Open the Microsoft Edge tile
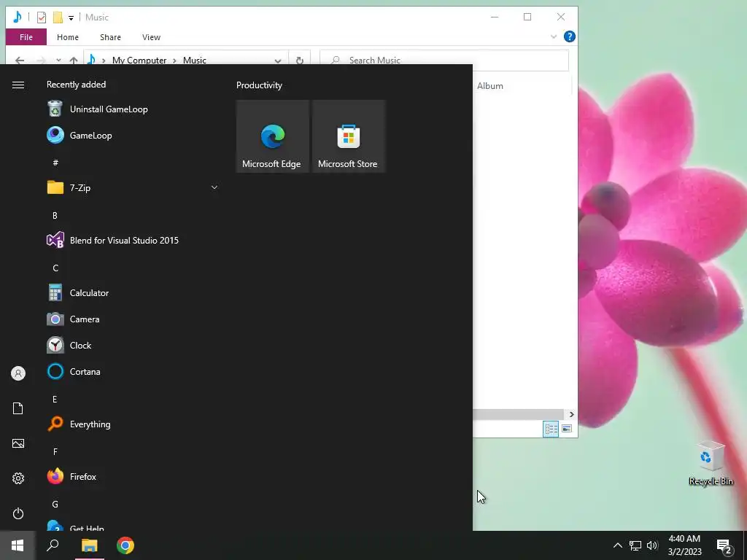 click(273, 136)
